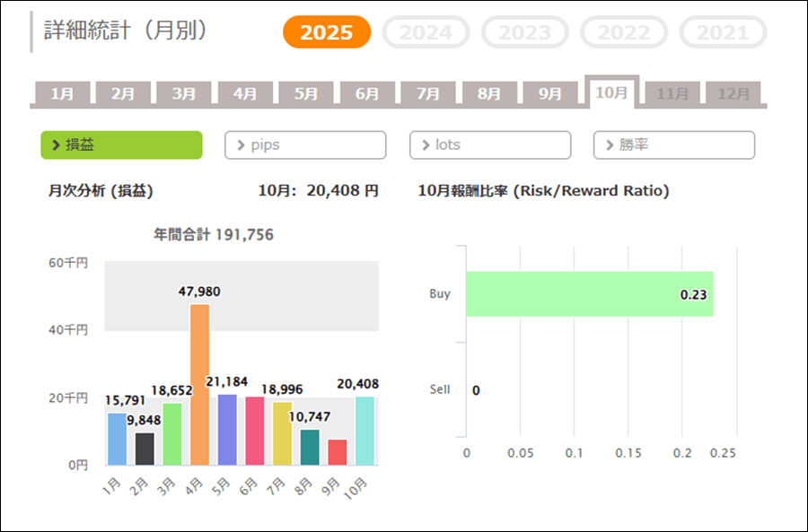The image size is (808, 532).
Task: Click the purple May bar 21,184
Action: [227, 429]
